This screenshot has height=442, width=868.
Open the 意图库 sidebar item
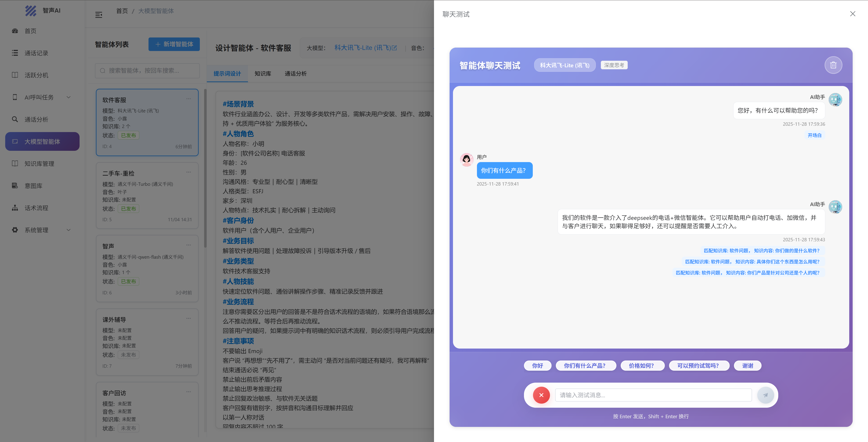point(33,186)
